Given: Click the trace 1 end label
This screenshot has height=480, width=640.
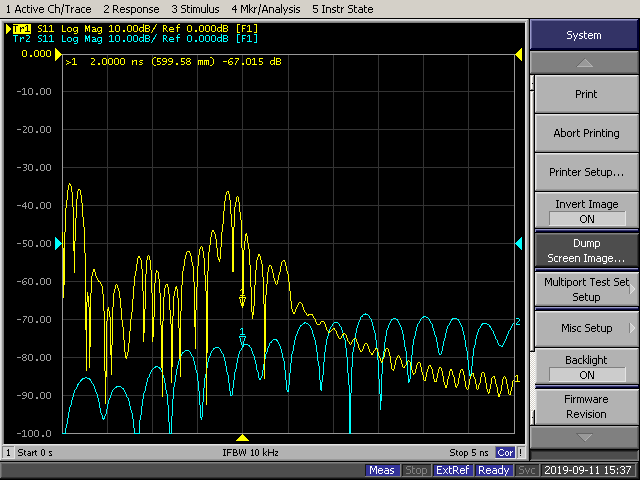Looking at the screenshot, I should click(x=517, y=379).
